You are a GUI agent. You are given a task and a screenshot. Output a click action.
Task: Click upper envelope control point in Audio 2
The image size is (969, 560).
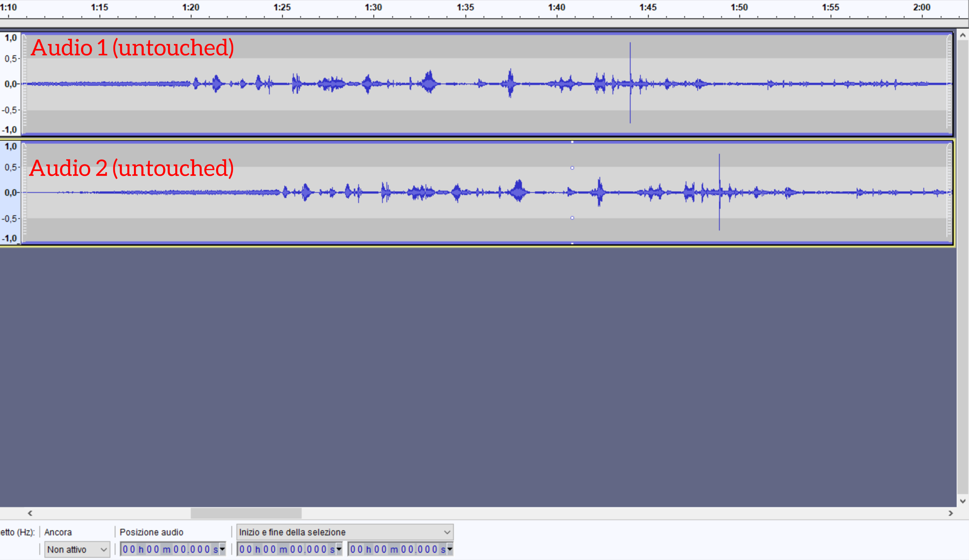click(x=572, y=168)
